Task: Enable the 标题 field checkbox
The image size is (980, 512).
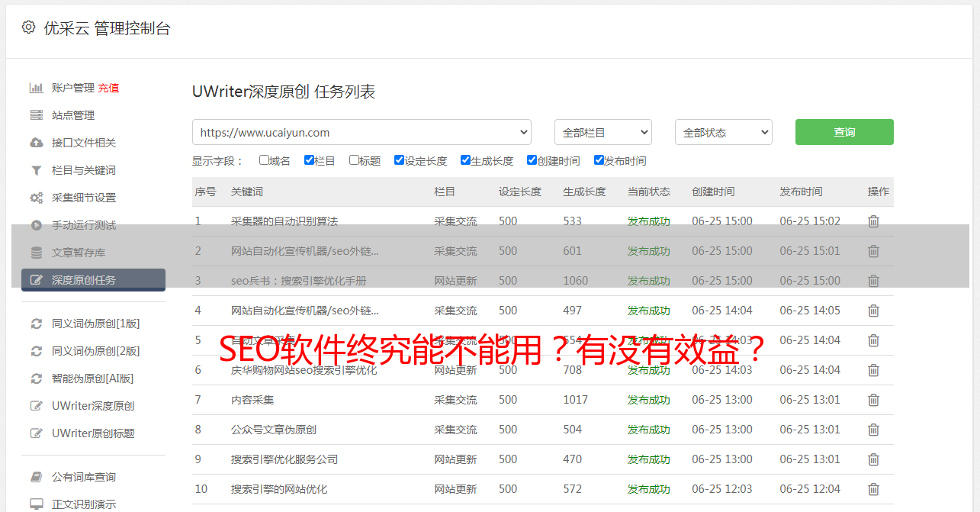Action: pyautogui.click(x=354, y=160)
